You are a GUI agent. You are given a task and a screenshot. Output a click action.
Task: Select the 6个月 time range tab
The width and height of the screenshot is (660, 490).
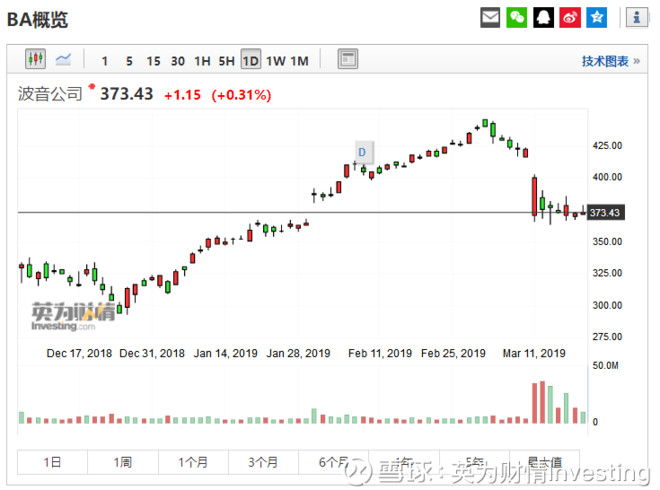tap(334, 462)
